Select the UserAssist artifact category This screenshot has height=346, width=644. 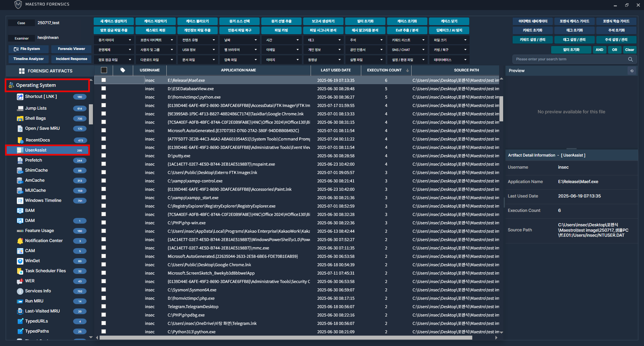[47, 150]
